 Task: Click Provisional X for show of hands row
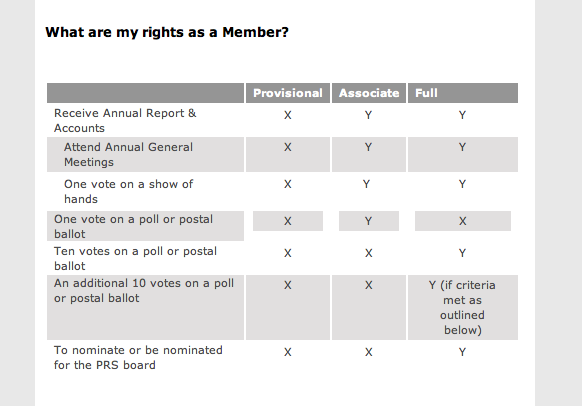click(288, 184)
